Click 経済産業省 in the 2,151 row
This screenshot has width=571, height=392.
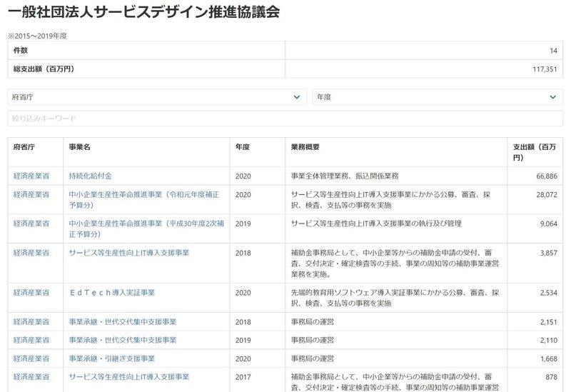coord(31,322)
